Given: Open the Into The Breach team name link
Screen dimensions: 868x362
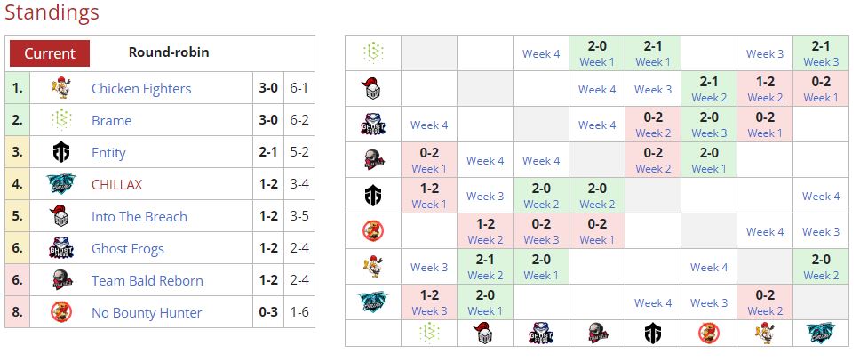Looking at the screenshot, I should (139, 216).
